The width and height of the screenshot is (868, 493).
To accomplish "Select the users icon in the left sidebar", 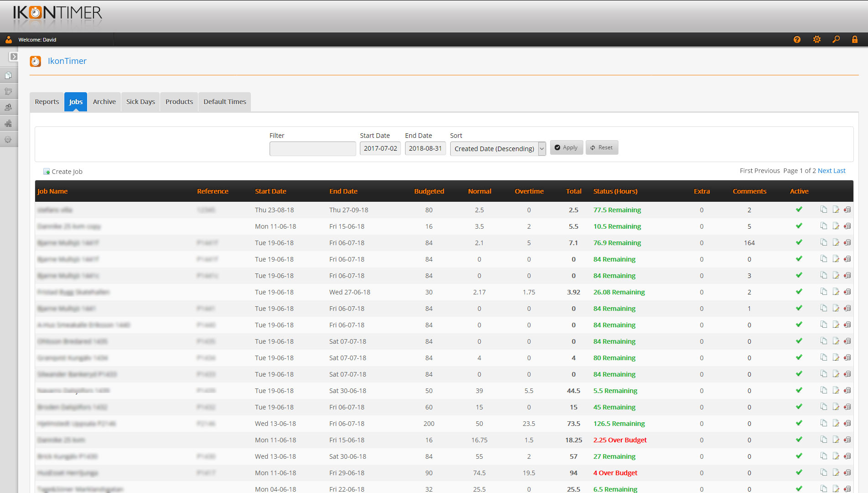I will (x=9, y=107).
